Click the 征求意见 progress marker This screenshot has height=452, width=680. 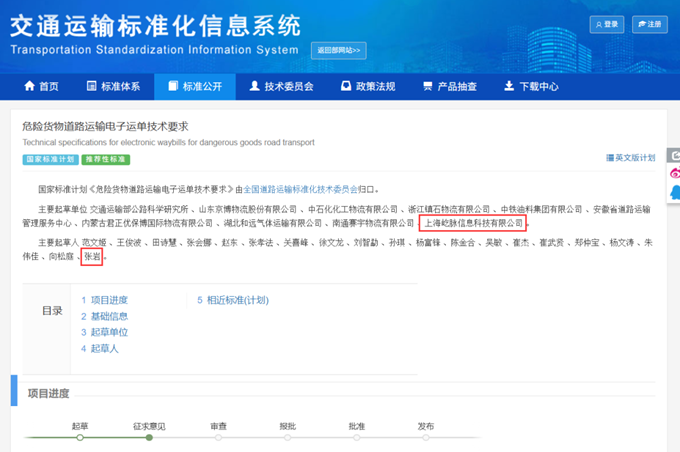tap(149, 438)
